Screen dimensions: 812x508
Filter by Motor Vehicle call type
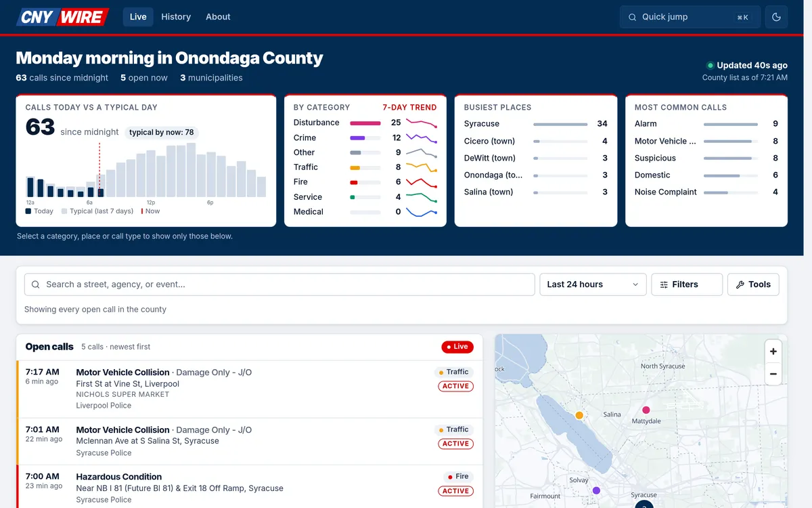[706, 141]
